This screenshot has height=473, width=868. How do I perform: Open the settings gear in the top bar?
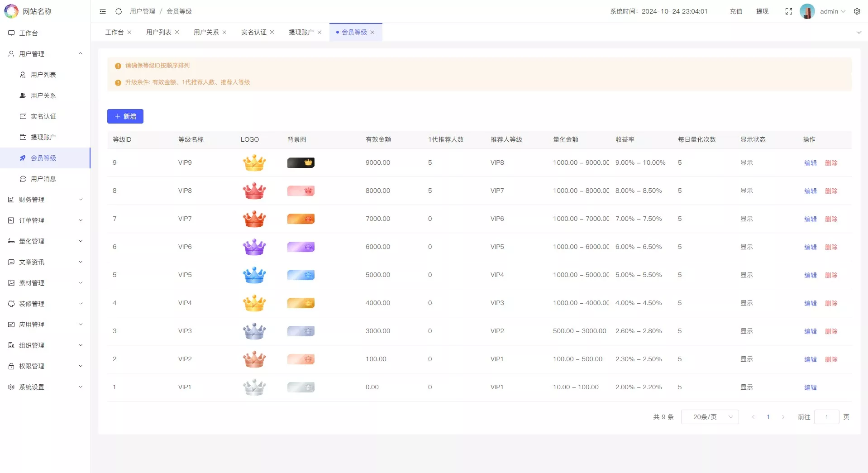tap(857, 11)
